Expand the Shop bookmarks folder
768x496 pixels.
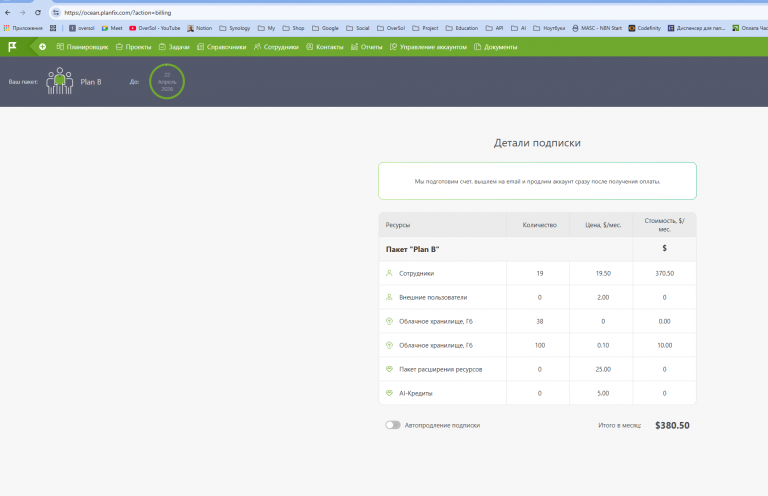(x=293, y=28)
